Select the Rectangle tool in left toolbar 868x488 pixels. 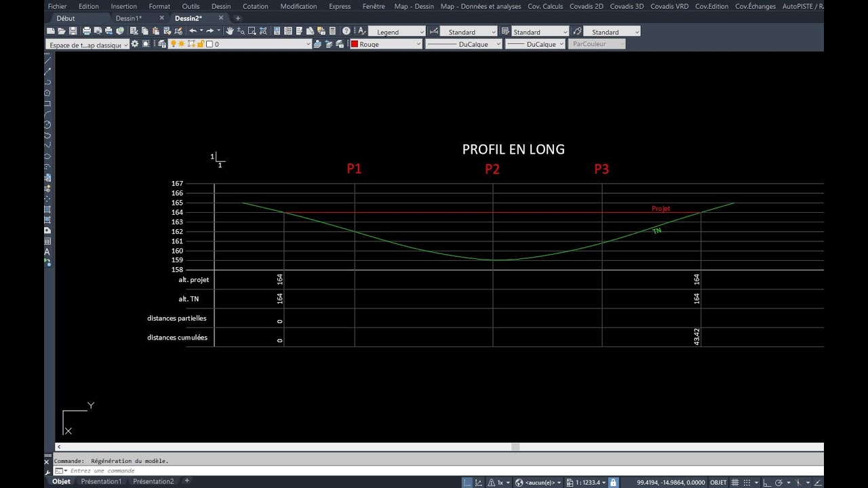pyautogui.click(x=47, y=104)
